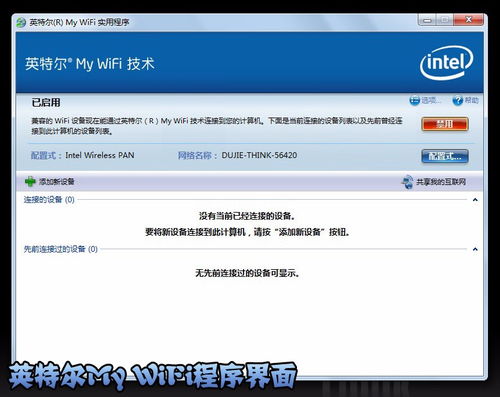This screenshot has width=500, height=397.
Task: Click the 没有当前已经连接的设备 message
Action: click(247, 216)
